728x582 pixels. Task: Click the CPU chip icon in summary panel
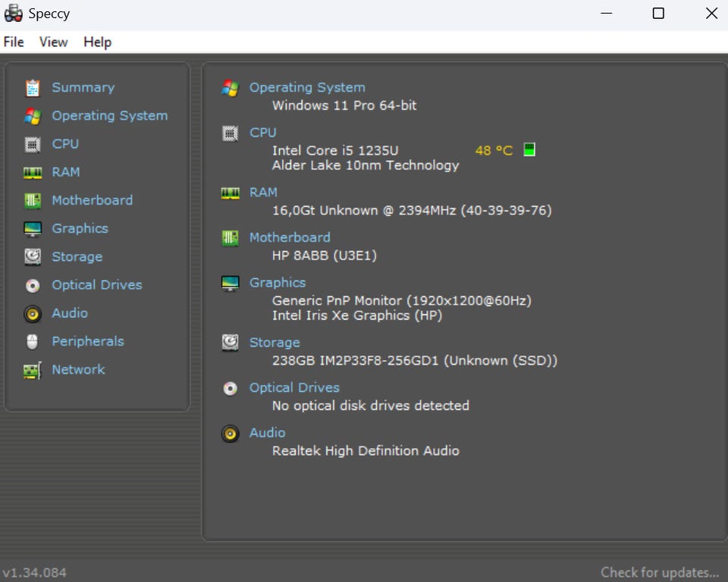(x=231, y=133)
